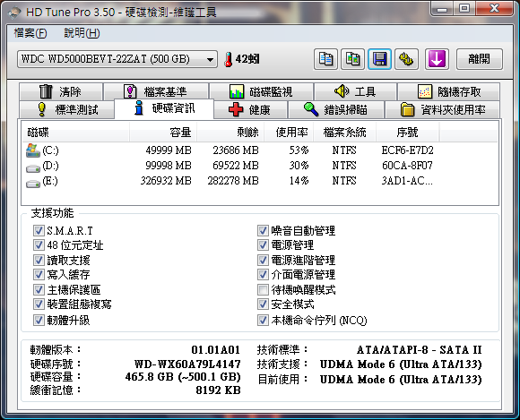This screenshot has width=520, height=420.
Task: Toggle the 本機命令佇列 (NCQ) checkbox
Action: 263,321
